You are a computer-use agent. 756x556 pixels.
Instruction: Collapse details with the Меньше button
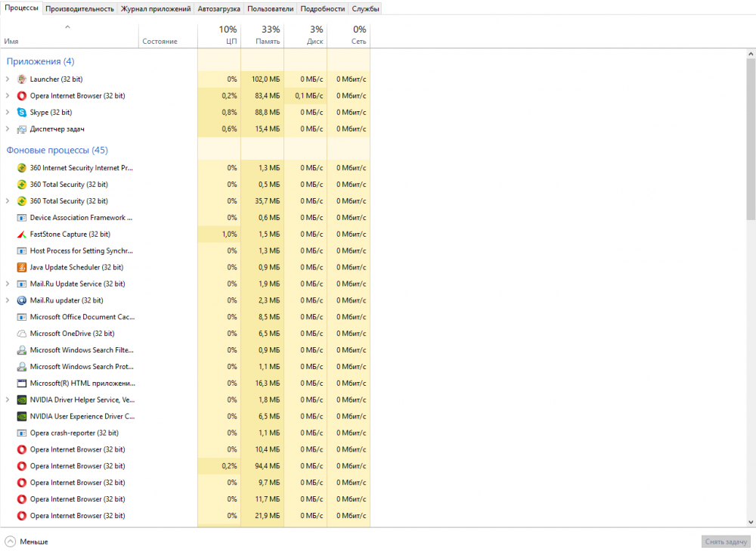coord(26,542)
